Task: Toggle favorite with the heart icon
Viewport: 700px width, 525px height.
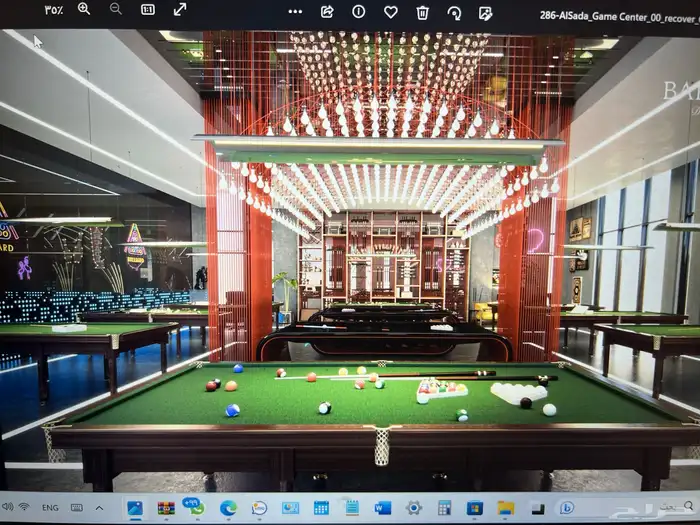Action: click(x=391, y=12)
